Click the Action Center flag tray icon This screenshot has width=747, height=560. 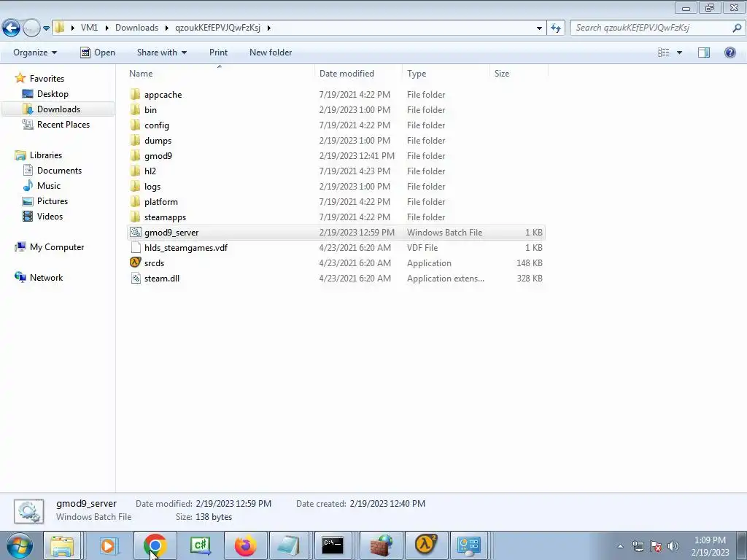(x=656, y=546)
